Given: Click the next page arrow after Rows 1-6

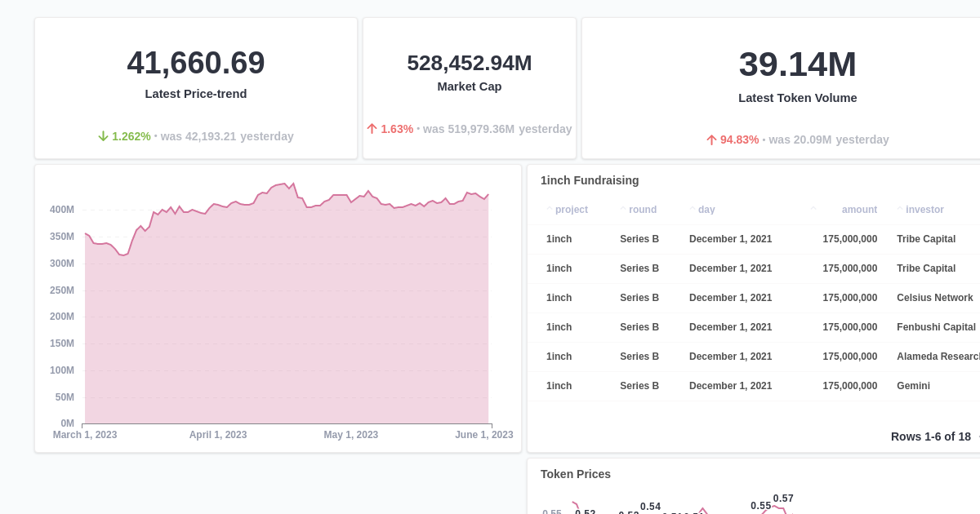Looking at the screenshot, I should [977, 437].
